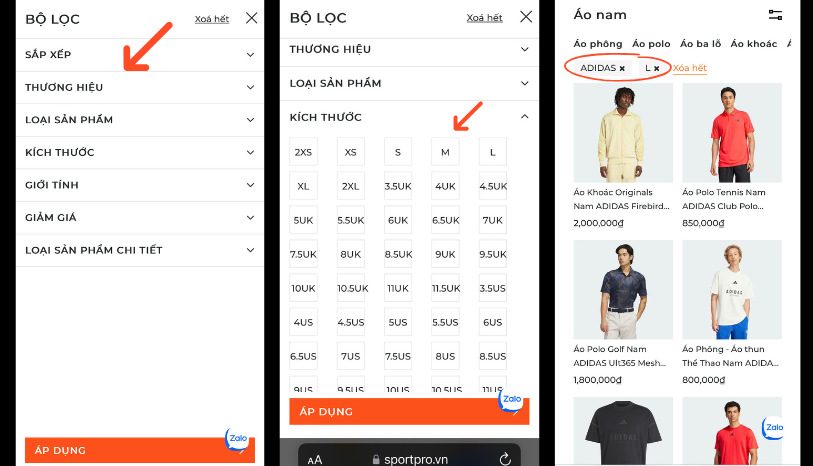The height and width of the screenshot is (466, 813).
Task: Expand THƯƠNG HIỆU in left filter panel
Action: (x=140, y=88)
